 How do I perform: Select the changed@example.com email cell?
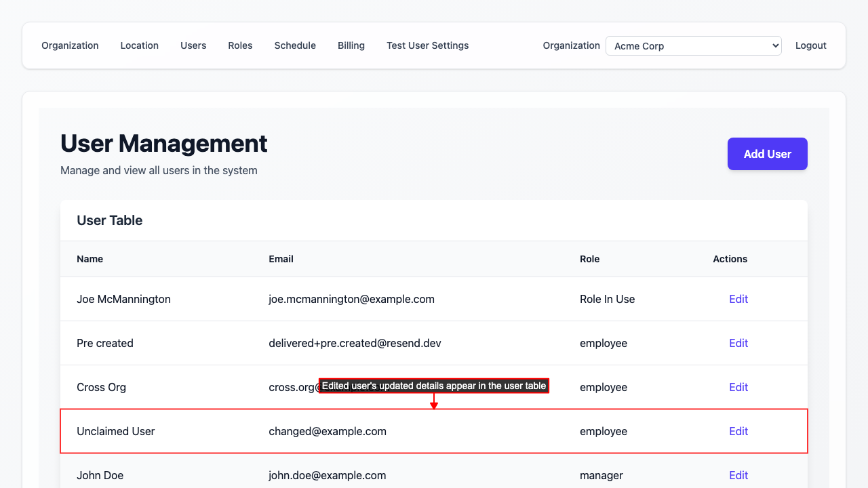point(328,431)
